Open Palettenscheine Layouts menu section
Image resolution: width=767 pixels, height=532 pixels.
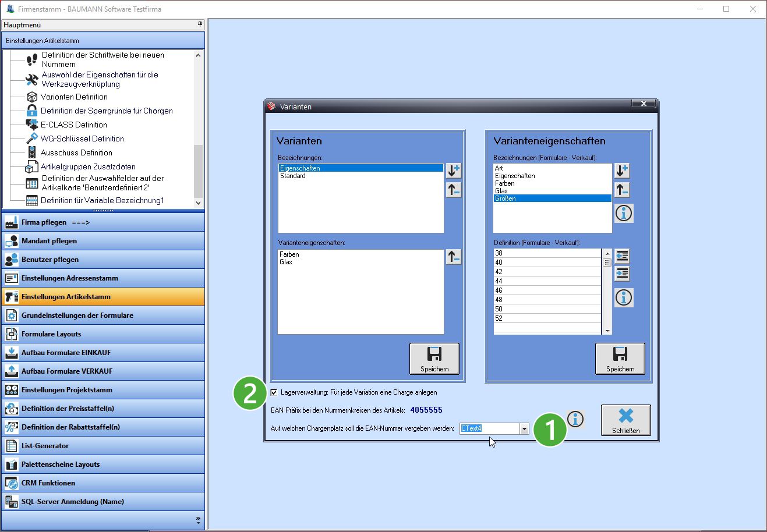[103, 464]
